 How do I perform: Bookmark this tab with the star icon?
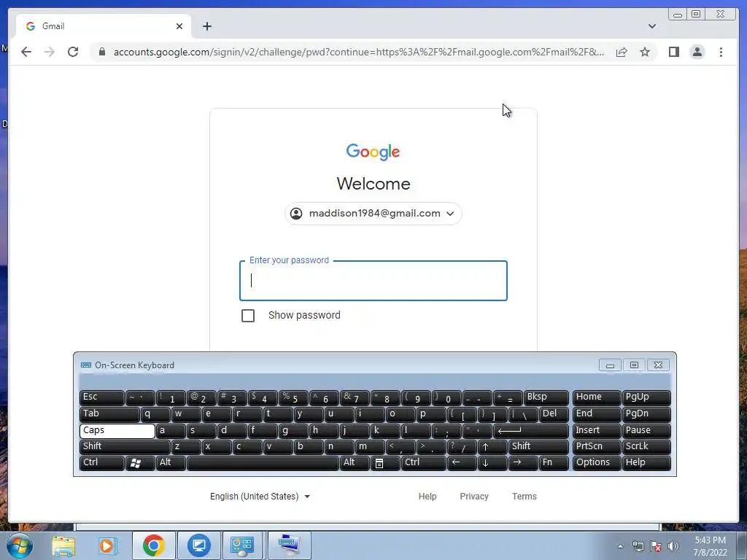click(645, 52)
